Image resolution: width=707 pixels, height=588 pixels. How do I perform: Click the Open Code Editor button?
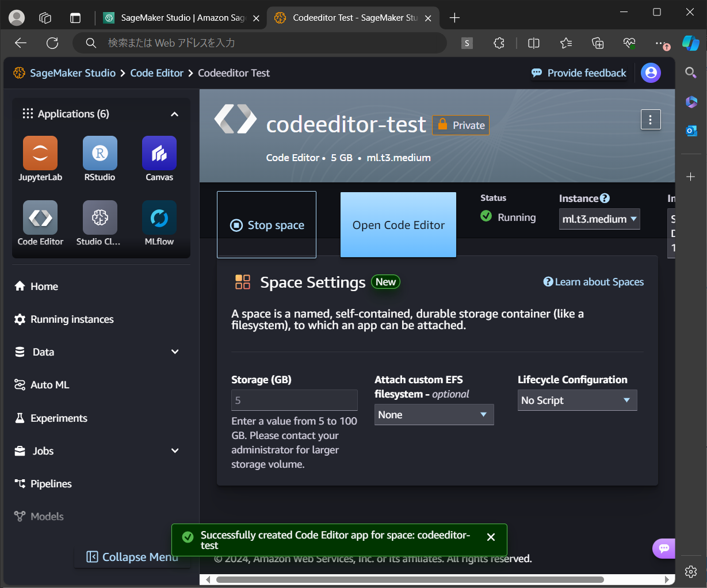pos(398,224)
